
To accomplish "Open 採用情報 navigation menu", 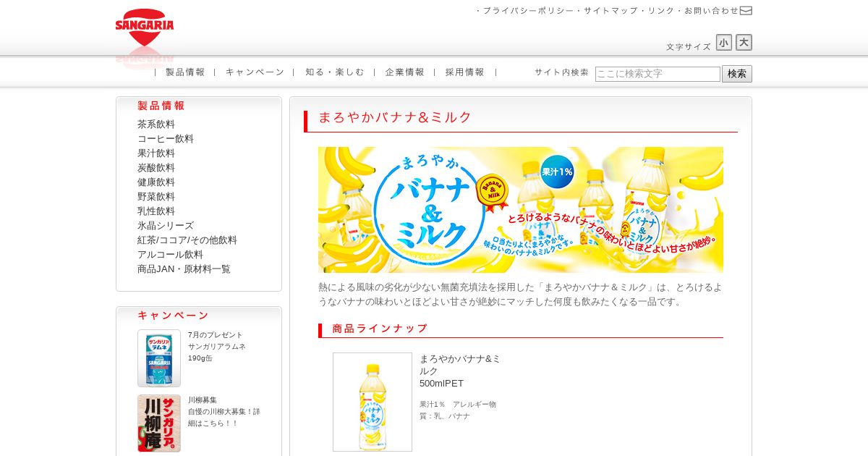I will point(464,72).
